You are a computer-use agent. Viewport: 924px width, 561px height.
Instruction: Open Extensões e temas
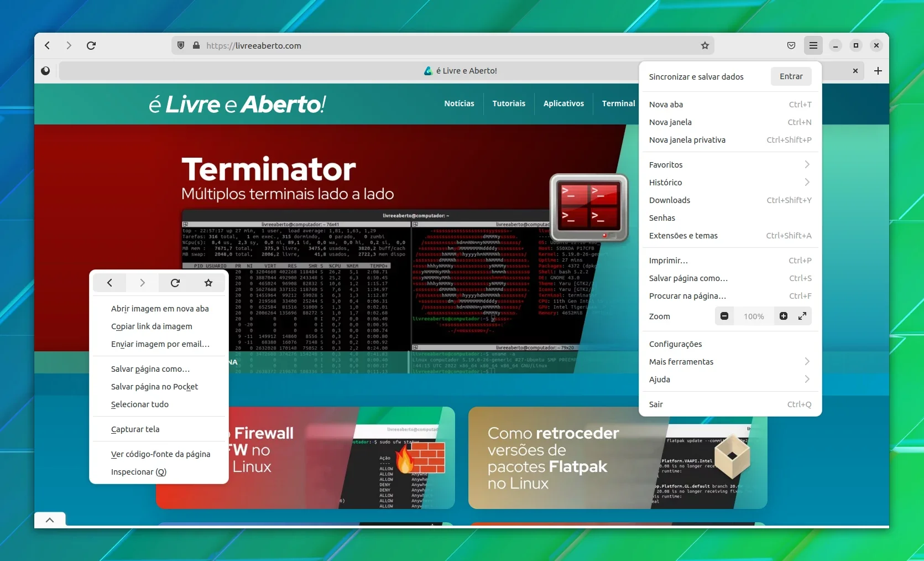pyautogui.click(x=730, y=235)
